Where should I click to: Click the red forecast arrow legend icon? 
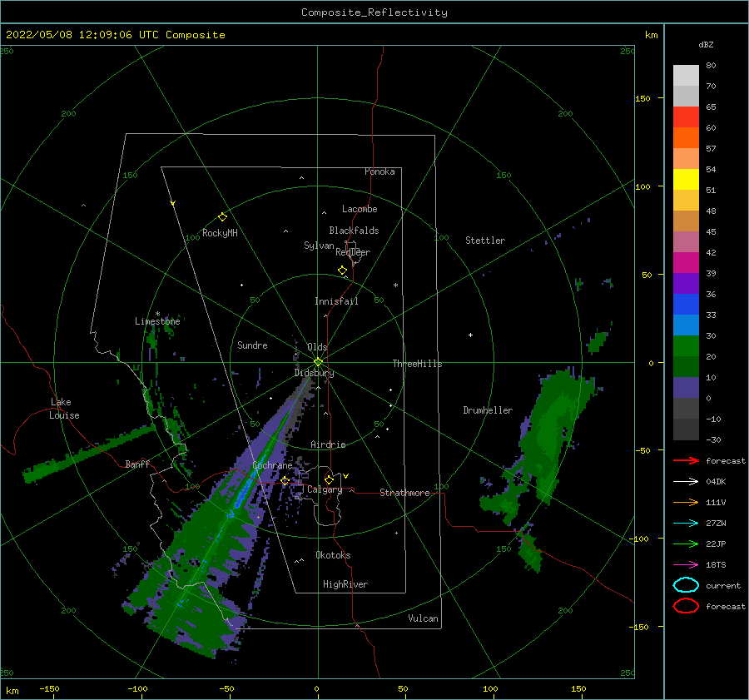point(686,460)
